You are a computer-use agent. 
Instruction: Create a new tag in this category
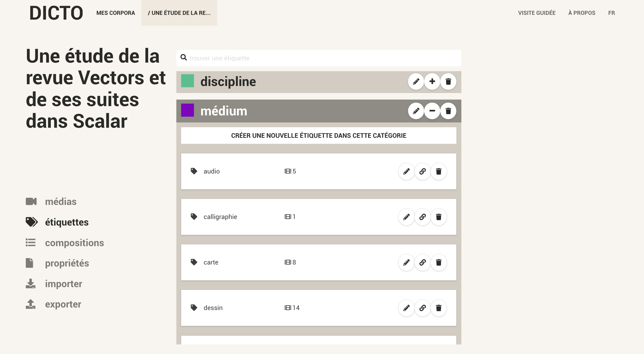(319, 136)
